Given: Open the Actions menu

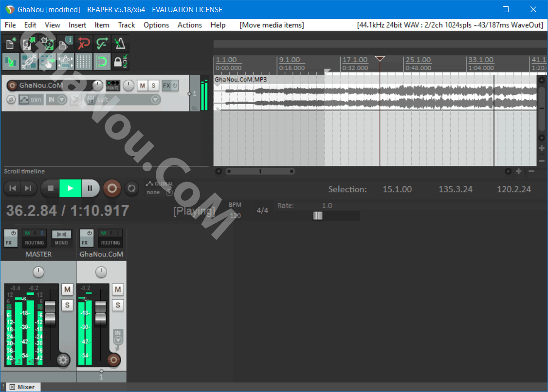Looking at the screenshot, I should (190, 25).
